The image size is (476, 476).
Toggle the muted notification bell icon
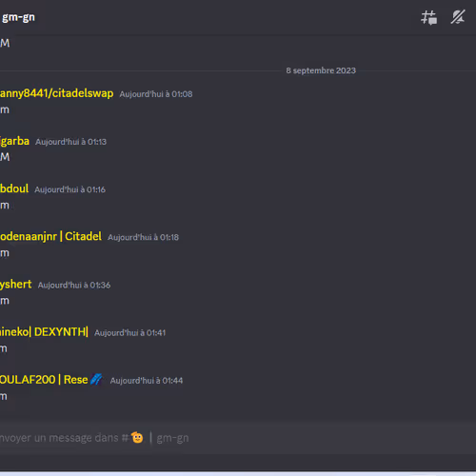click(458, 17)
